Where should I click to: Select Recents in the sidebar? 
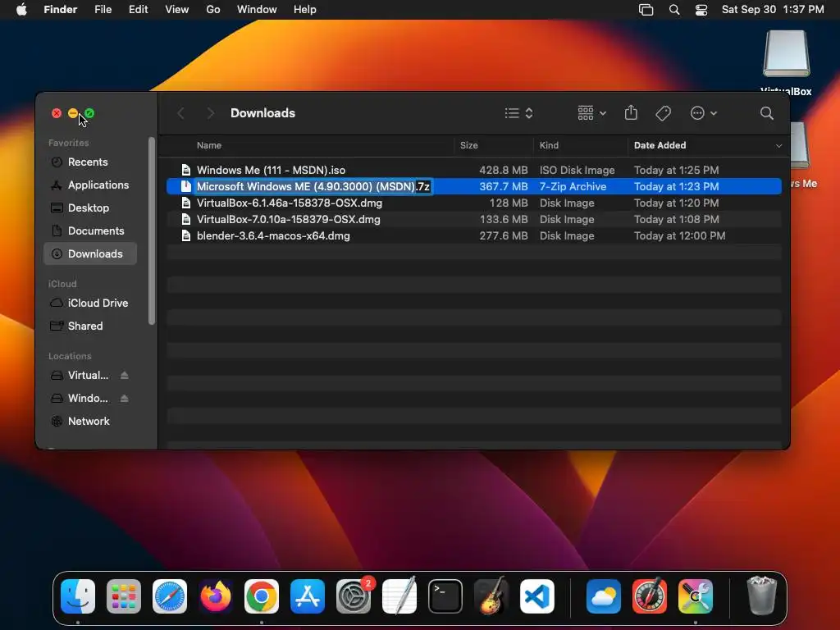point(90,162)
